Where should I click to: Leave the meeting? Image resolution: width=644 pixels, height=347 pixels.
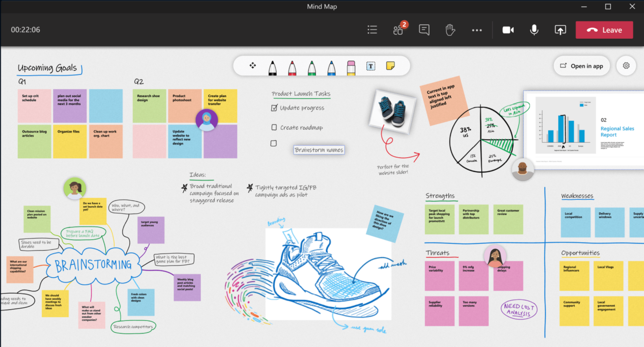(604, 30)
